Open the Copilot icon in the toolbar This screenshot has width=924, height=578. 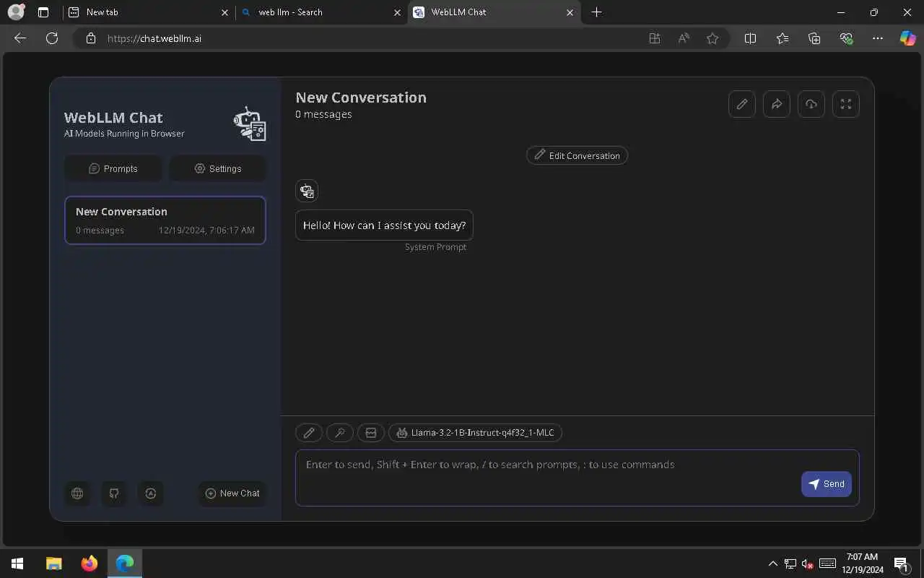click(x=908, y=38)
